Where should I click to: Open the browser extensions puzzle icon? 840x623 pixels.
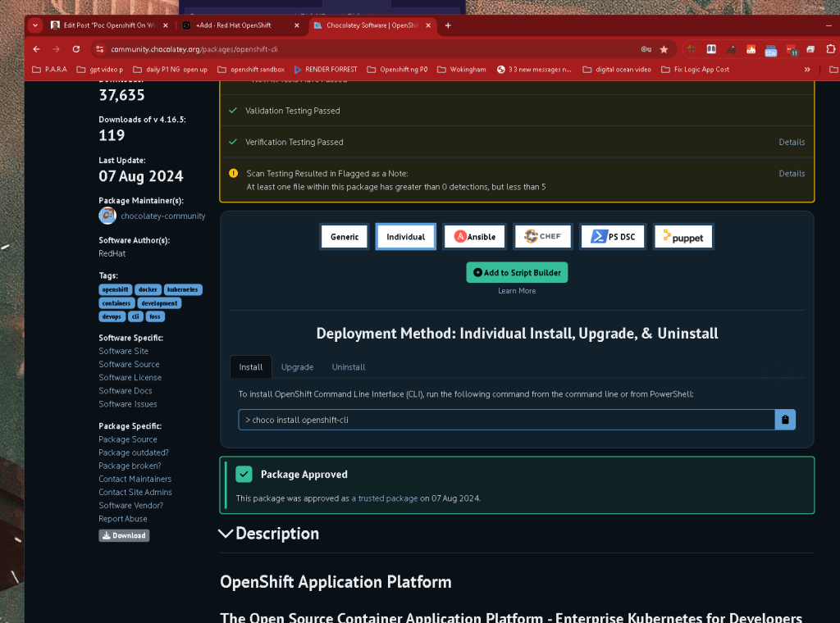[x=830, y=49]
